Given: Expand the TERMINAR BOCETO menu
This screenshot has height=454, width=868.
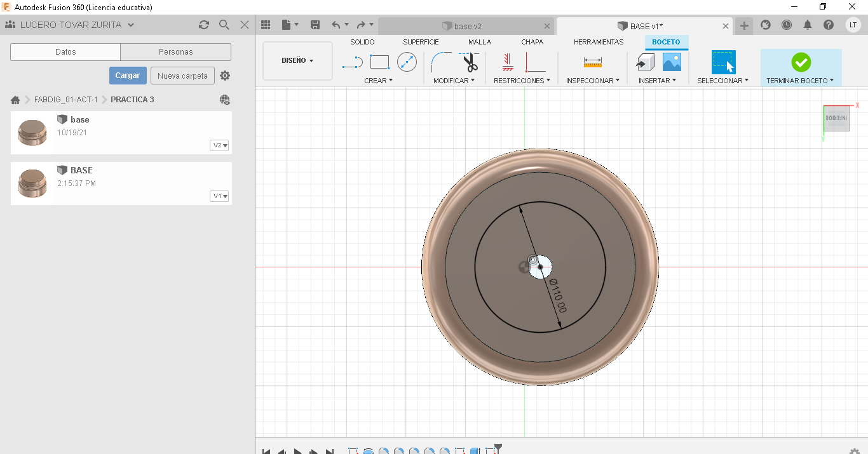Looking at the screenshot, I should (801, 81).
